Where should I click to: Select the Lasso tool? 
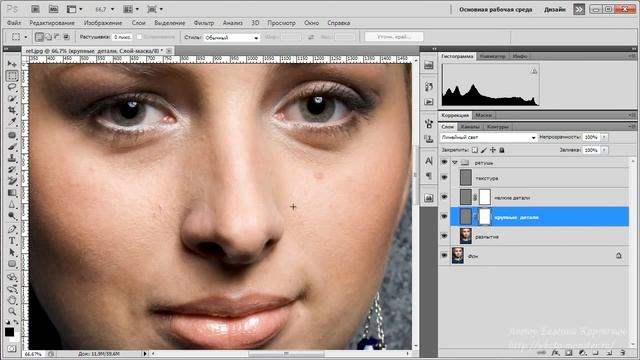tap(12, 87)
